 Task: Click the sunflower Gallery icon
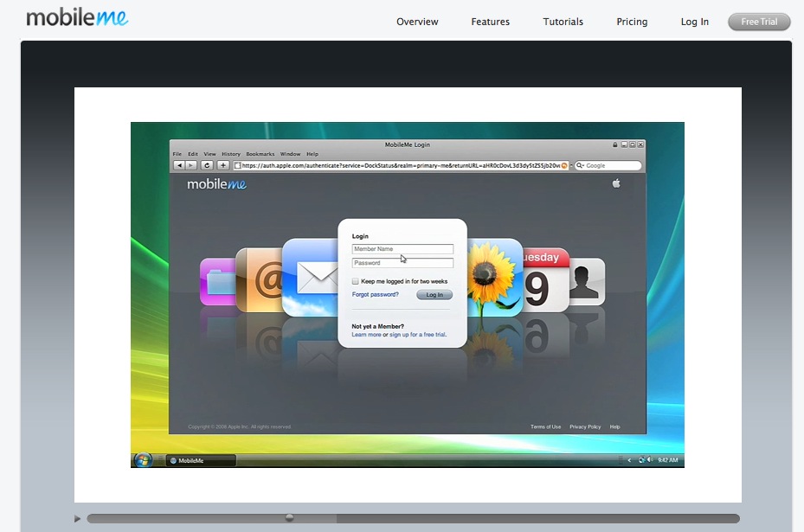point(495,277)
